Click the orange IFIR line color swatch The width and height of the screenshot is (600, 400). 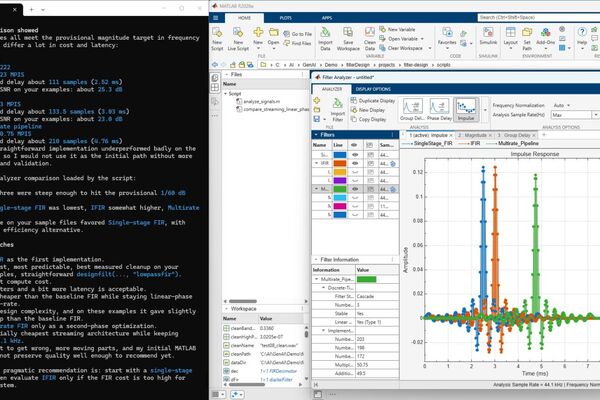click(339, 163)
